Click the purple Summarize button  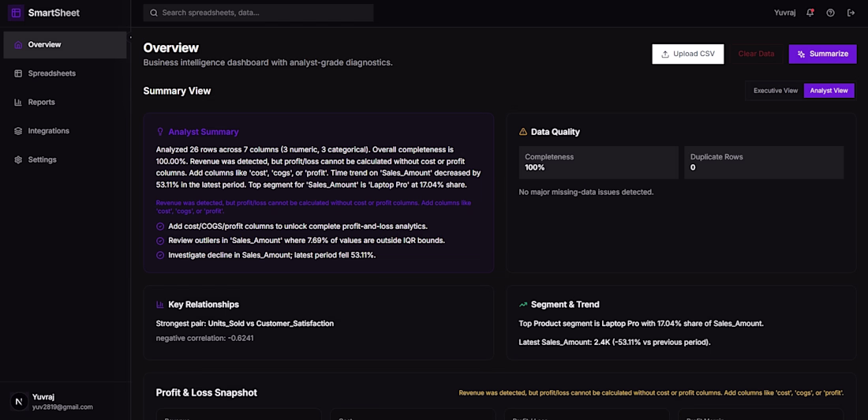[822, 54]
